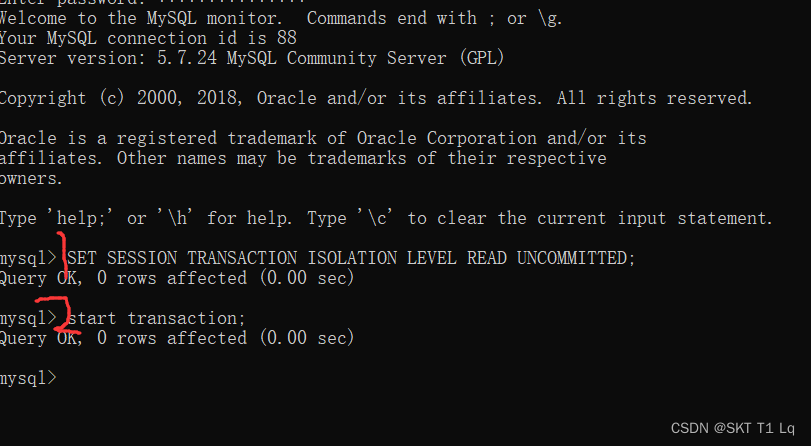Click the "Type 'help;' or '\h'" help line
The image size is (811, 446).
386,218
